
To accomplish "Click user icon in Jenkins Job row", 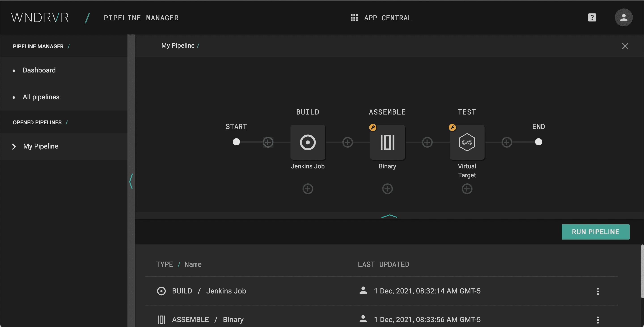I will coord(363,290).
